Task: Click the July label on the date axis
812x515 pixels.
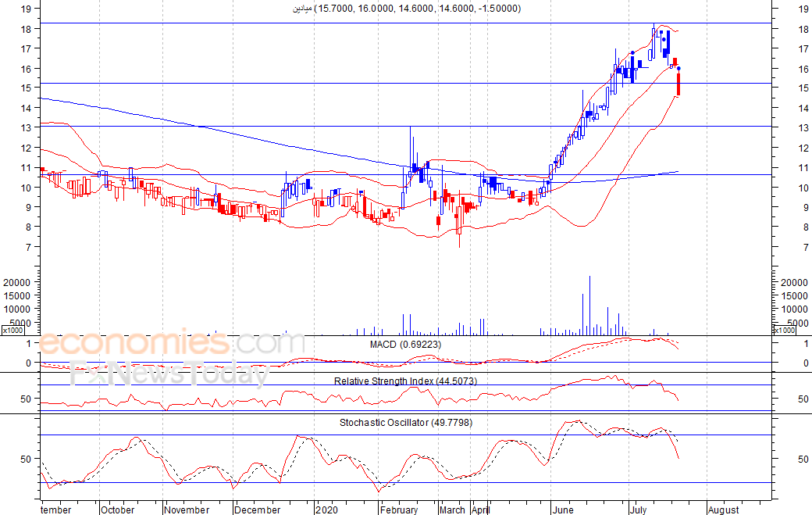Action: point(639,510)
